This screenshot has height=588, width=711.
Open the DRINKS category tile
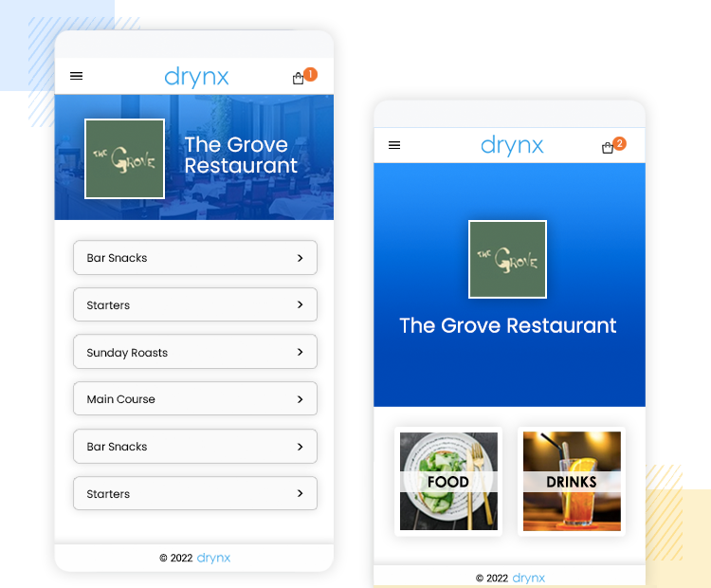point(572,481)
